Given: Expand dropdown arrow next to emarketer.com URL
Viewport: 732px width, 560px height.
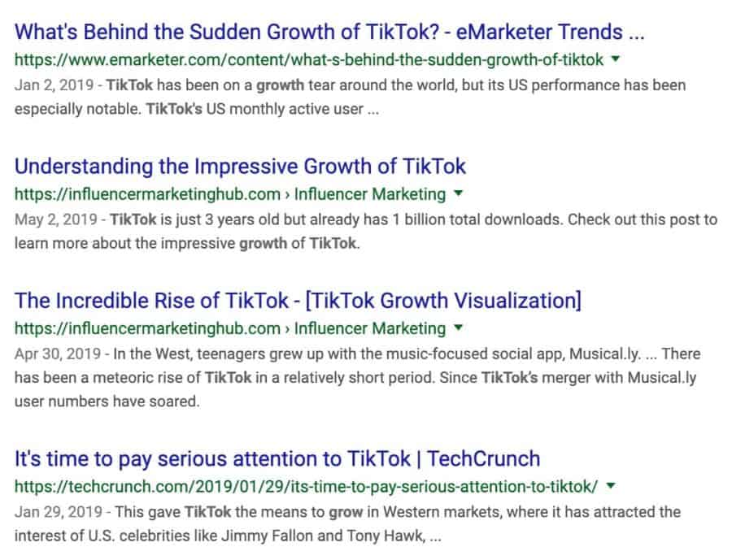Looking at the screenshot, I should [x=616, y=59].
